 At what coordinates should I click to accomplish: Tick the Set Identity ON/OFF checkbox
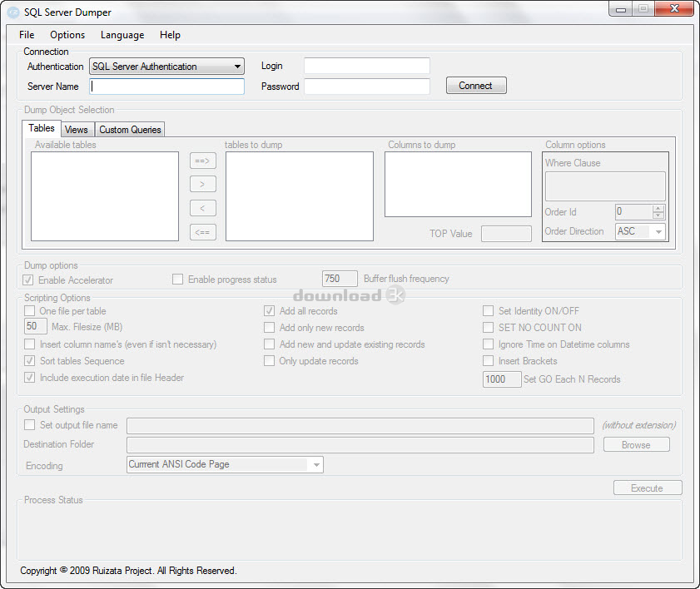tap(489, 311)
